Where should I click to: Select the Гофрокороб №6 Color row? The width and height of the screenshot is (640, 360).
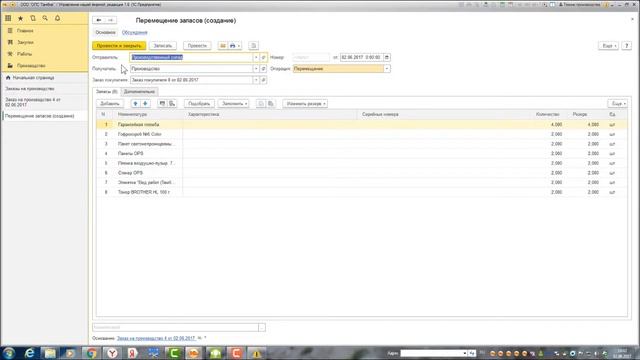point(362,134)
